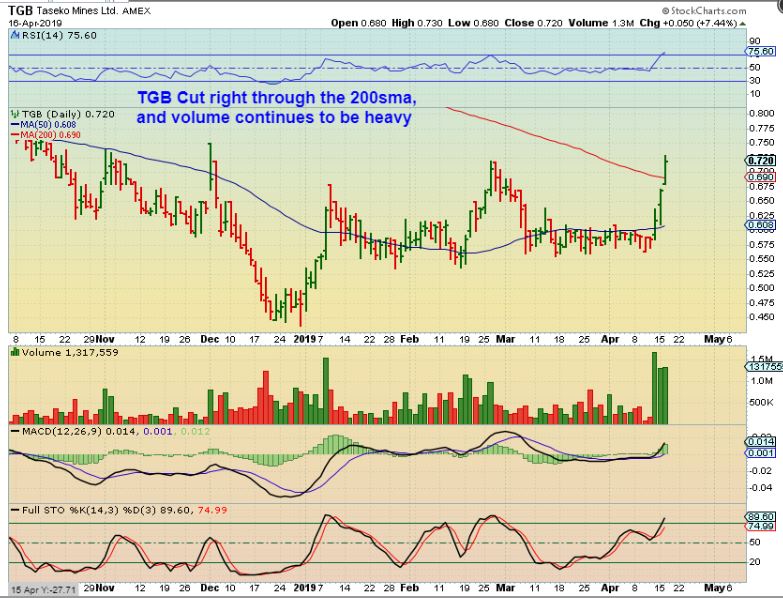Click the green bars icon beside Volume 1,317,559
This screenshot has width=783, height=598.
(x=15, y=352)
